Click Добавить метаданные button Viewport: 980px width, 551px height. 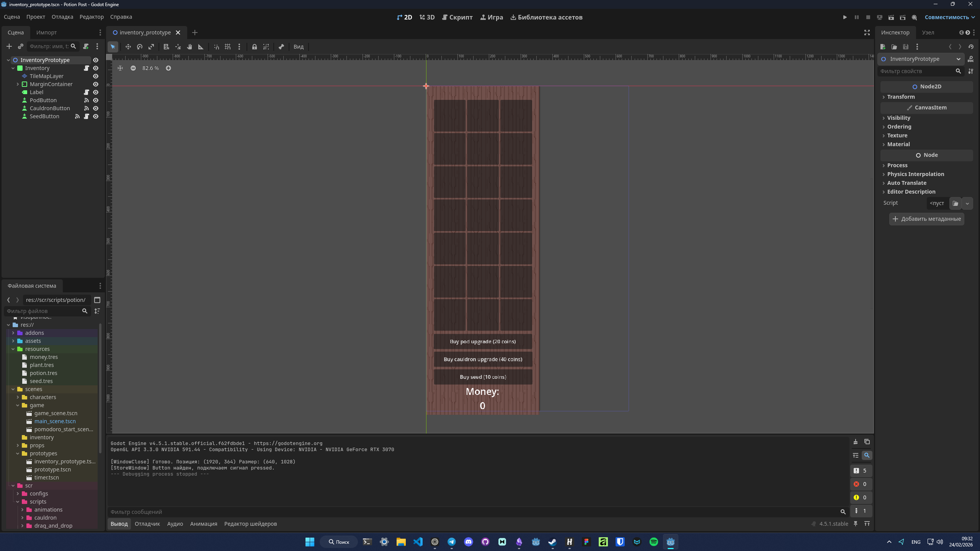(926, 219)
